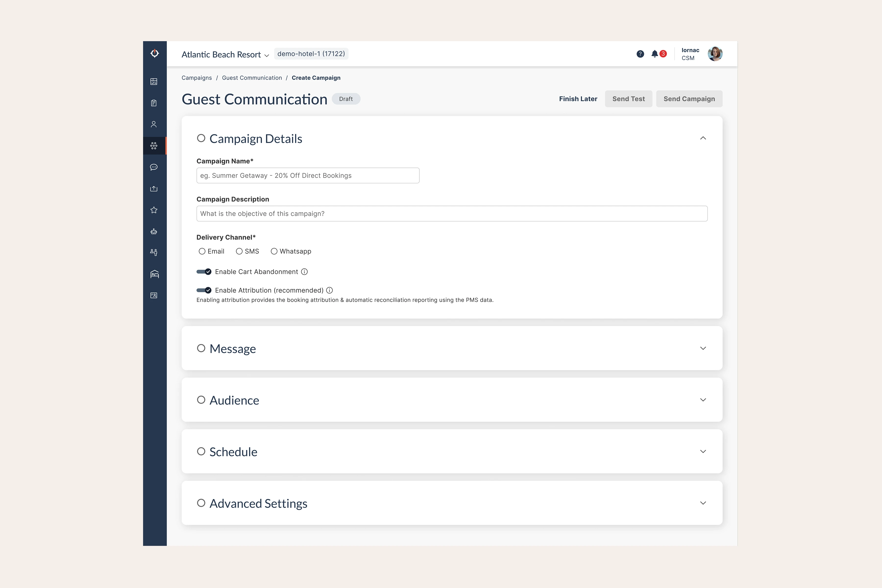882x588 pixels.
Task: Expand the Audience section
Action: point(703,400)
